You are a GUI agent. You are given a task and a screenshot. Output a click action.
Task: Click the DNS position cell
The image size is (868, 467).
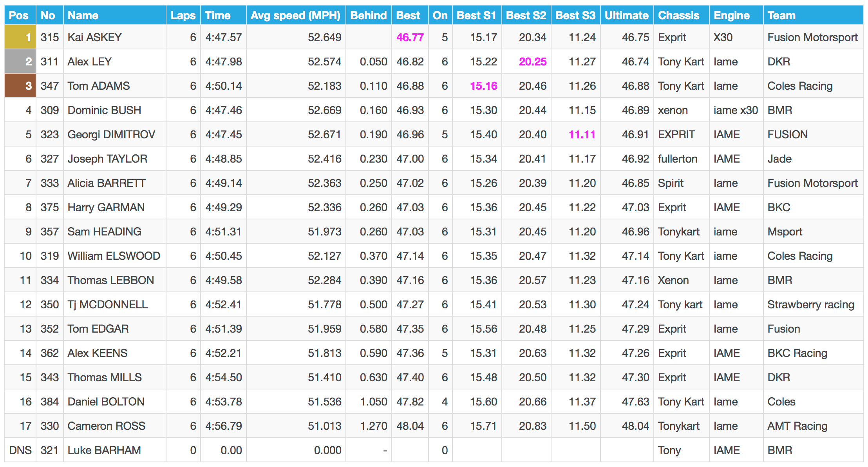[20, 450]
